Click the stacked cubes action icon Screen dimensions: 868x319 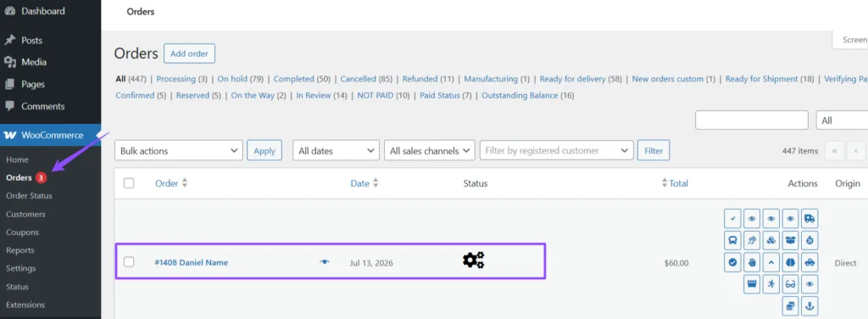tap(771, 240)
